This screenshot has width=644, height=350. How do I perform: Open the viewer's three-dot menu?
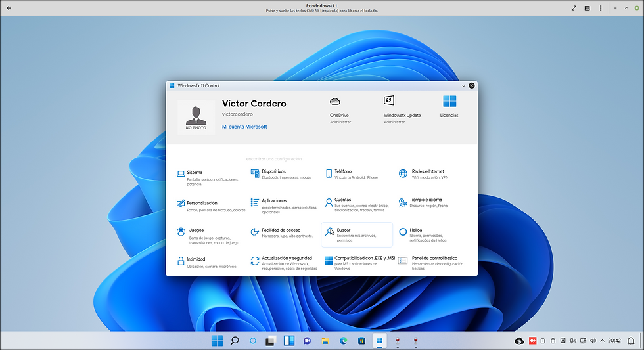(601, 8)
